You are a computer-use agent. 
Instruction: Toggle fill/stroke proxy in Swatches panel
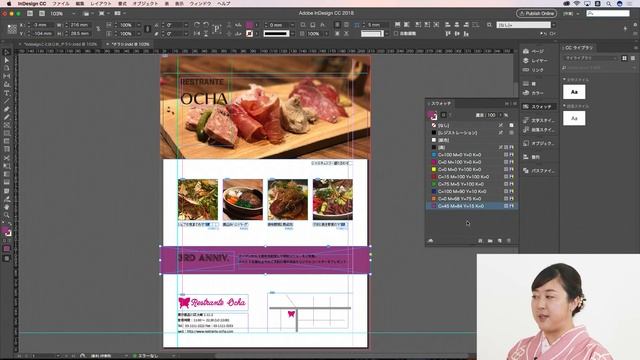click(x=432, y=116)
